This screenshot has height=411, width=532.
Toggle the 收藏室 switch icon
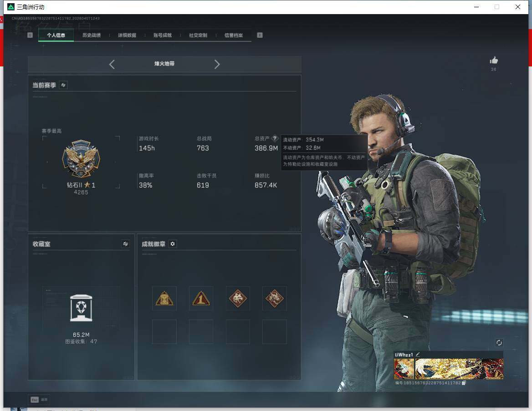pos(126,244)
